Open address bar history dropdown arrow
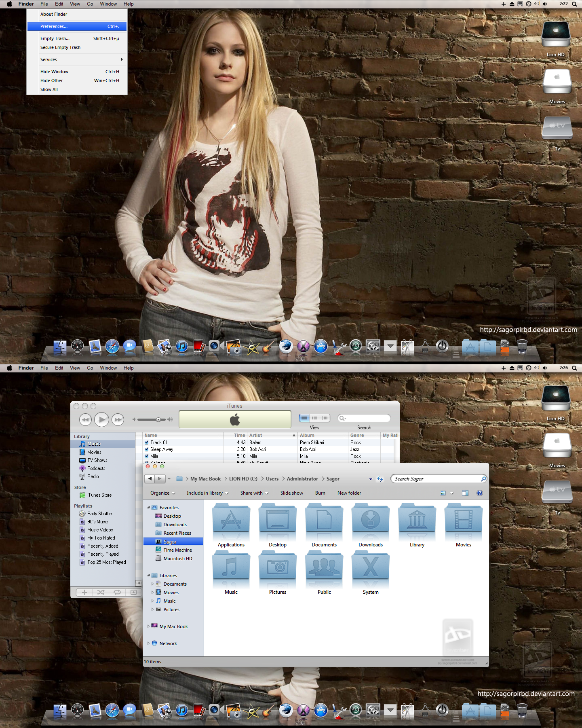The height and width of the screenshot is (728, 582). coord(371,479)
